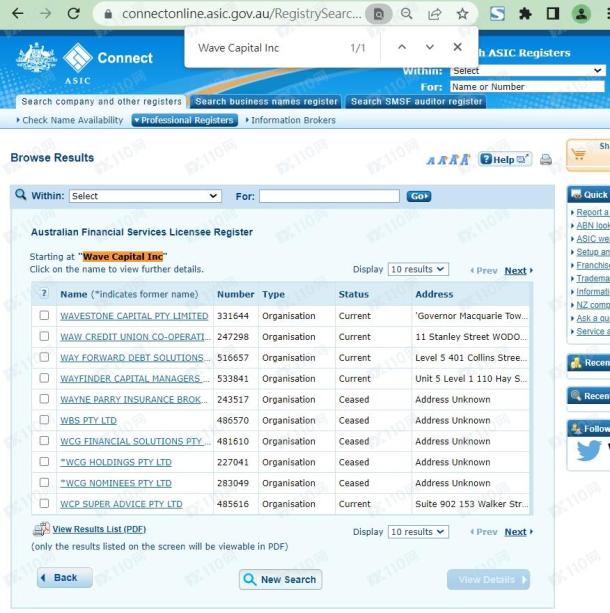Click the find bar text Wave Capital Inc
Screen dimensions: 610x613
point(239,48)
